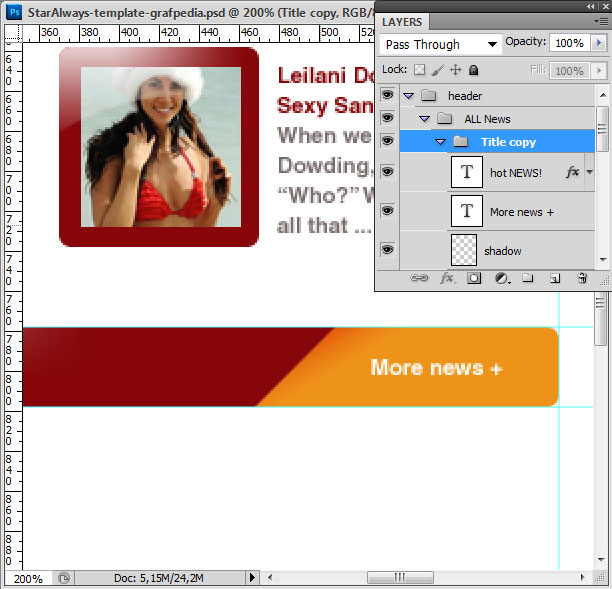
Task: Delete layer with trash icon
Action: click(x=582, y=278)
